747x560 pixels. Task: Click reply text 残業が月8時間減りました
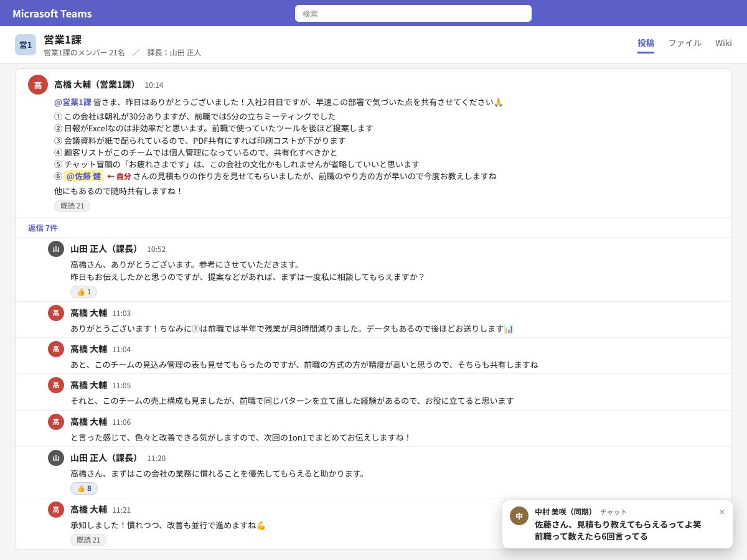(x=292, y=329)
